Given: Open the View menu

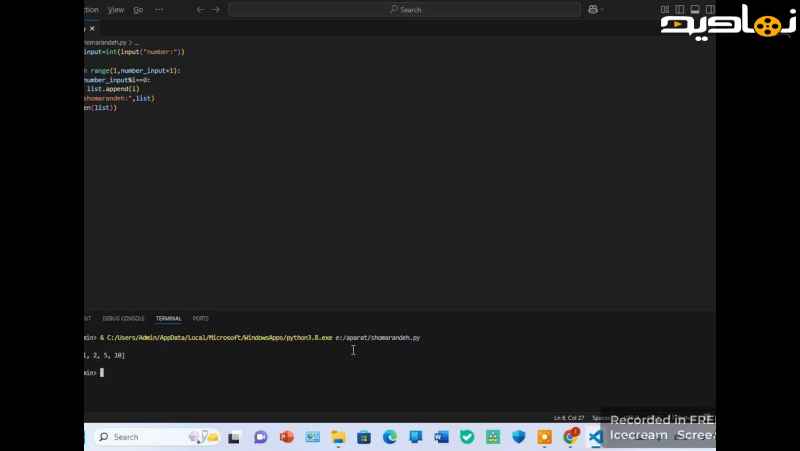Looking at the screenshot, I should pyautogui.click(x=116, y=10).
